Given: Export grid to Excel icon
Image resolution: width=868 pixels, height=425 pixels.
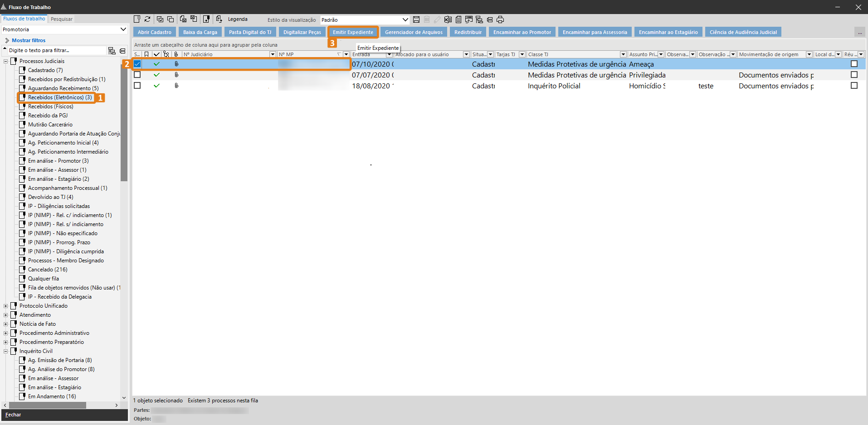Looking at the screenshot, I should 448,19.
